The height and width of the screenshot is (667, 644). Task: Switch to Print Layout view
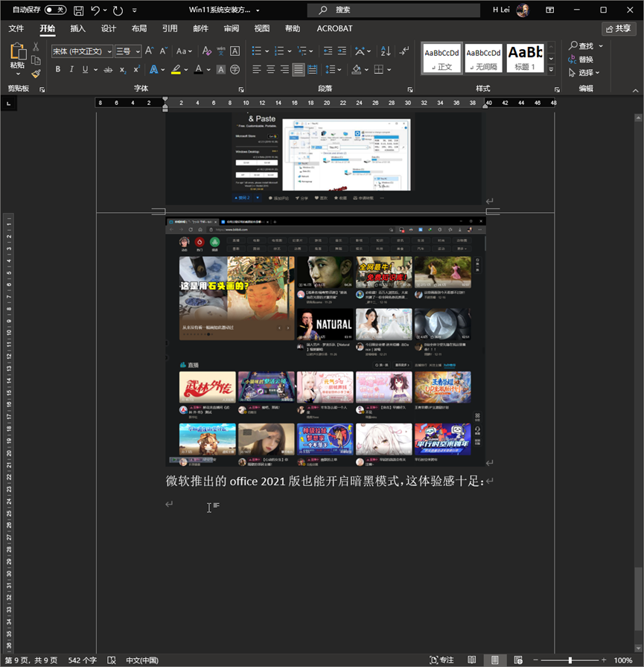(494, 660)
